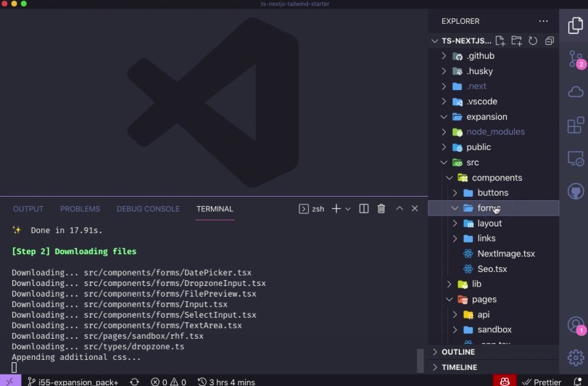The width and height of the screenshot is (588, 386).
Task: Expand the layout folder
Action: pyautogui.click(x=494, y=223)
